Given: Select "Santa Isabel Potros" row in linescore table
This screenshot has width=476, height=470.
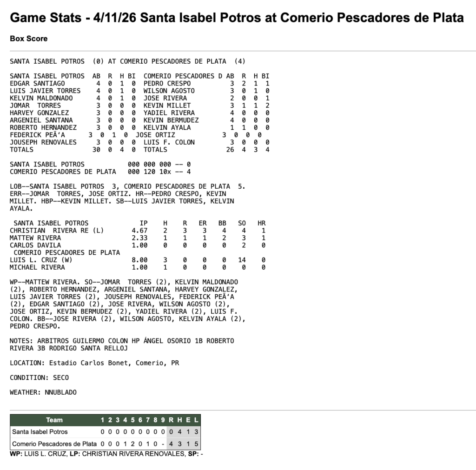Looking at the screenshot, I should pos(40,432).
